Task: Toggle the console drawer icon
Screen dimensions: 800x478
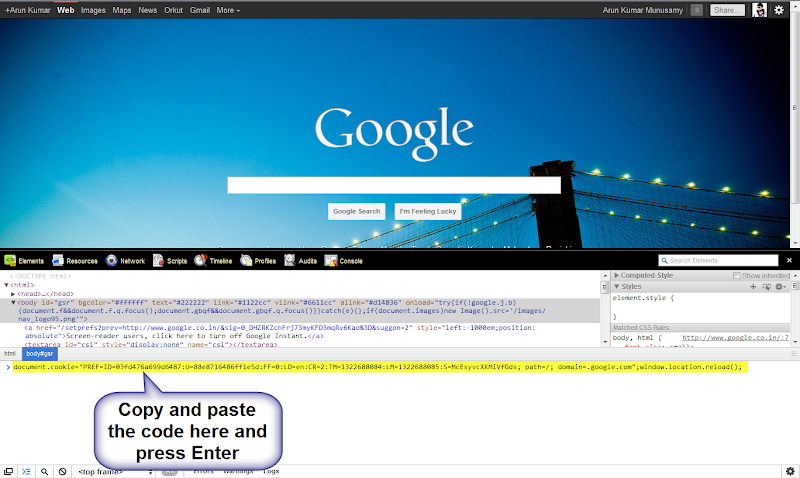Action: (x=26, y=471)
